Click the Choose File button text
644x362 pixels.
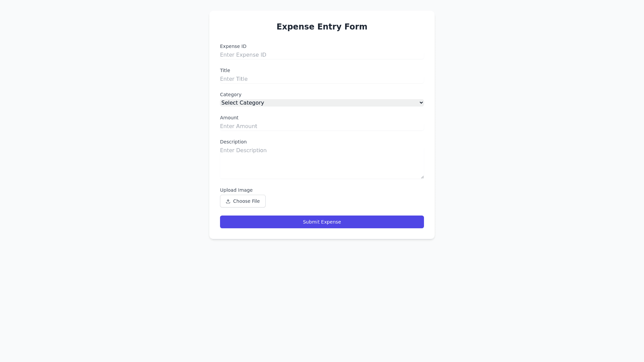[x=246, y=201]
